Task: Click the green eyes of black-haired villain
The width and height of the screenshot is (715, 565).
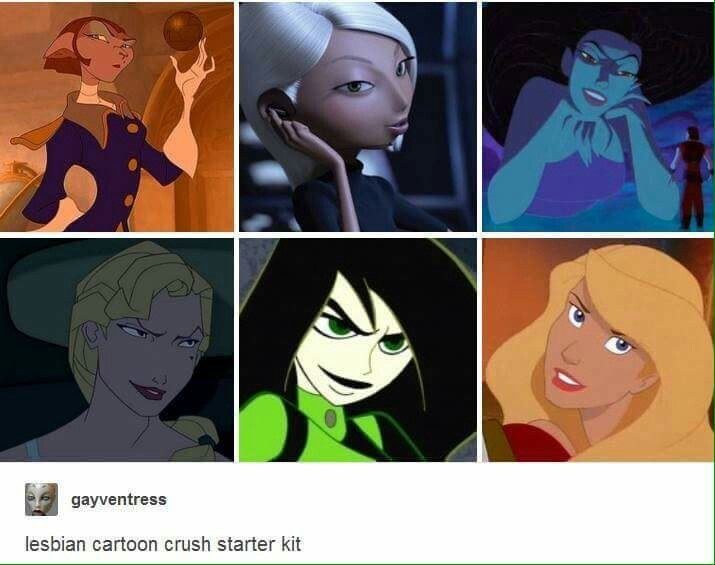Action: click(x=361, y=334)
